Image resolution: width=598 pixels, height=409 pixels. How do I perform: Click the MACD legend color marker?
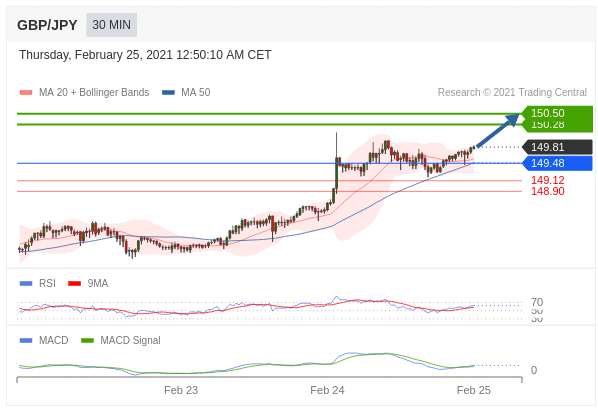tap(26, 340)
